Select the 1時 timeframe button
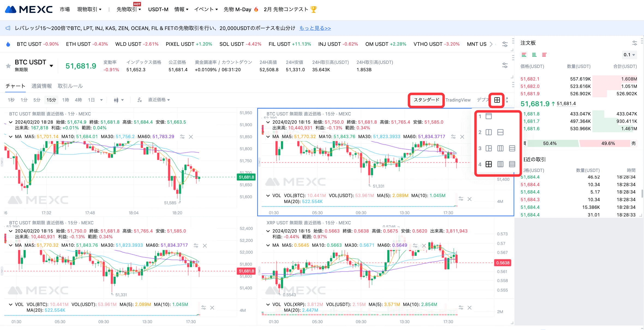Image resolution: width=644 pixels, height=330 pixels. coord(65,100)
